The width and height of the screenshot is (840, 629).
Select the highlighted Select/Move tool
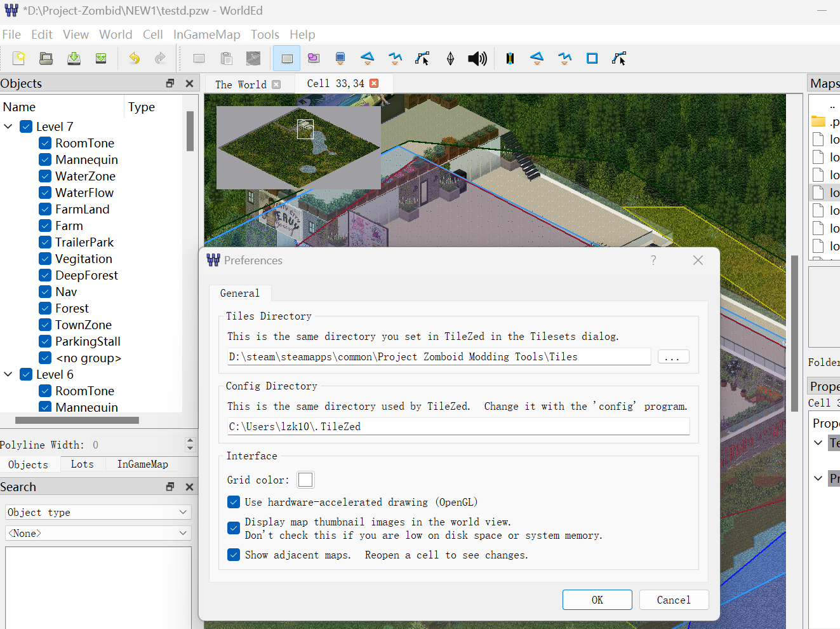(x=287, y=58)
